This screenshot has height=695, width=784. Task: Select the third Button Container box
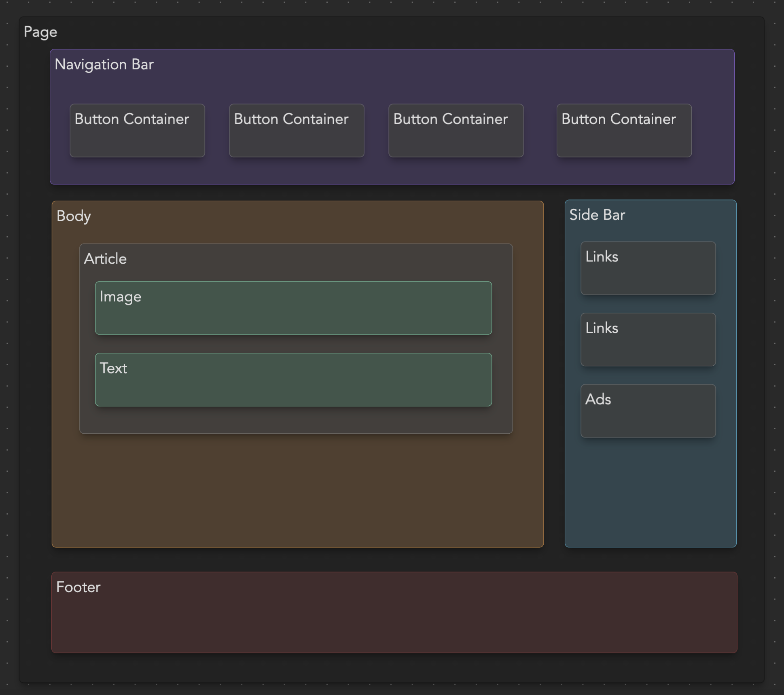point(456,131)
